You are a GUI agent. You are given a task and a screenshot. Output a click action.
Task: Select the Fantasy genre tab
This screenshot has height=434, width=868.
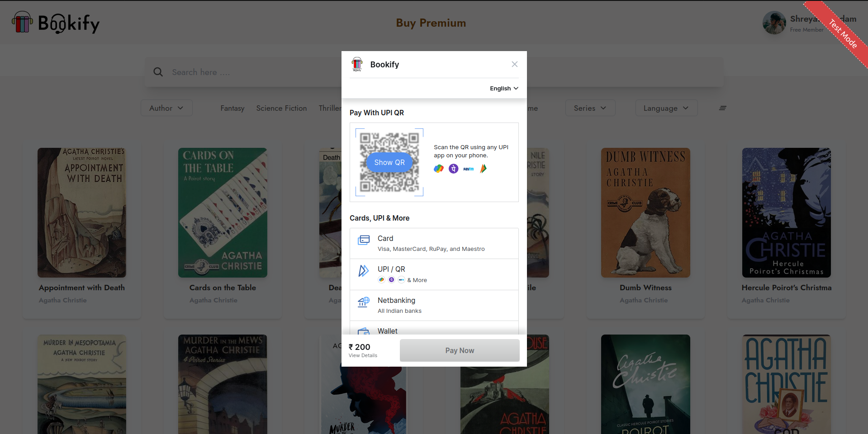tap(232, 108)
